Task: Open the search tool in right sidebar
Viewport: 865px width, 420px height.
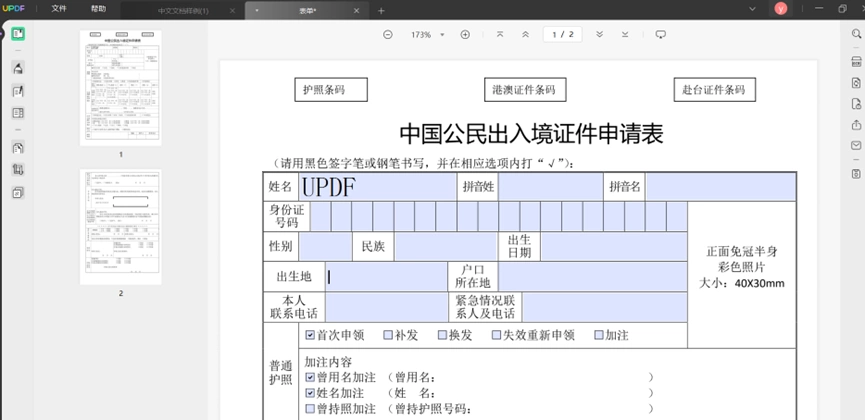Action: coord(856,34)
